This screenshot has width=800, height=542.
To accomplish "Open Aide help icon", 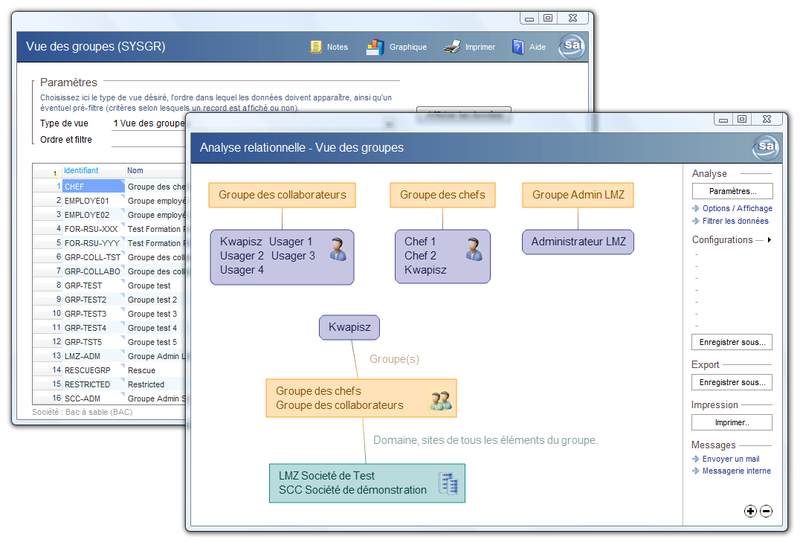I will pyautogui.click(x=518, y=47).
